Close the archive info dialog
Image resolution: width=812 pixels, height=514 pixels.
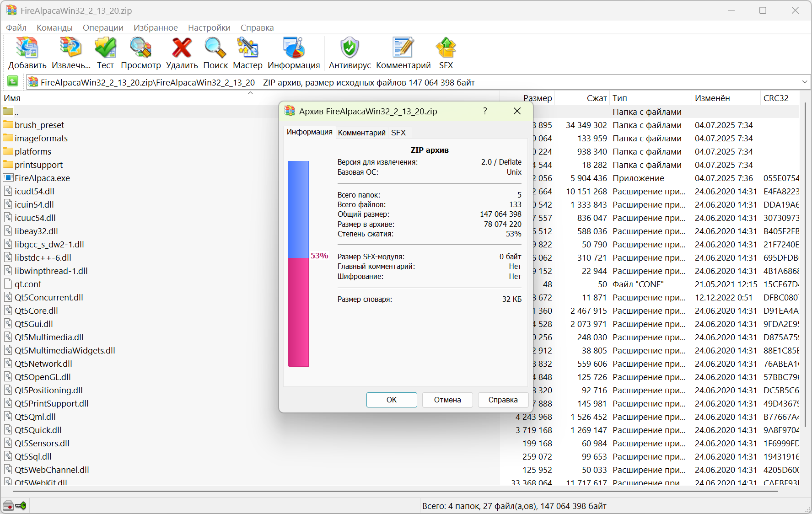517,111
